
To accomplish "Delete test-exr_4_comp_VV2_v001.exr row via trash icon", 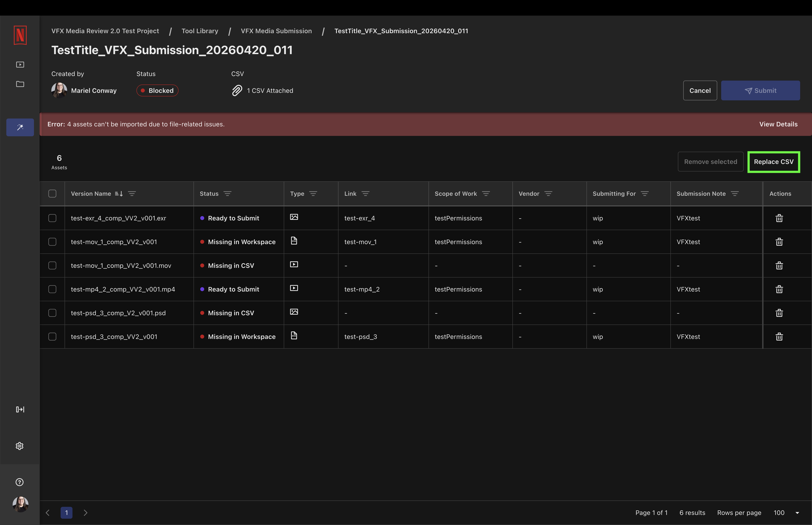I will pos(779,218).
